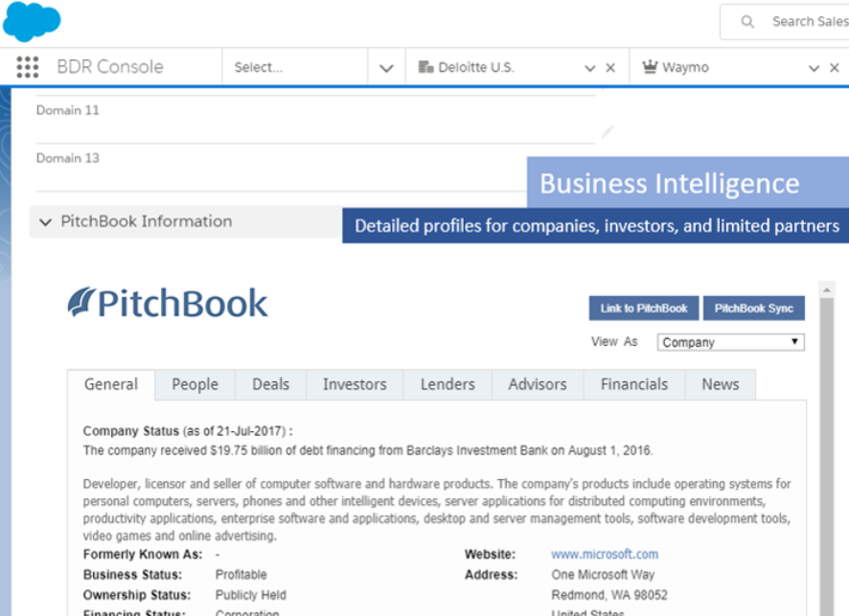Switch to the Waymo workspace tab
Viewport: 849px width, 616px height.
pyautogui.click(x=739, y=67)
